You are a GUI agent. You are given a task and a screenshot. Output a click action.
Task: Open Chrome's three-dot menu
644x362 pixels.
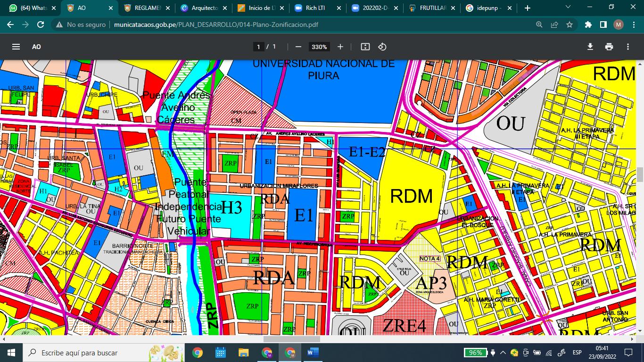633,25
